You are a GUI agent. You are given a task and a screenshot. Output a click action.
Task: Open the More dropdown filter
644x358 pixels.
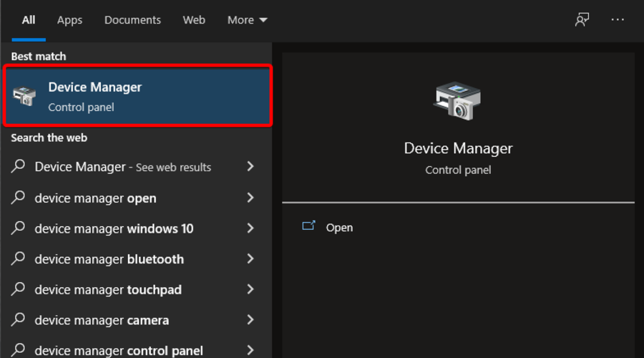click(x=247, y=20)
